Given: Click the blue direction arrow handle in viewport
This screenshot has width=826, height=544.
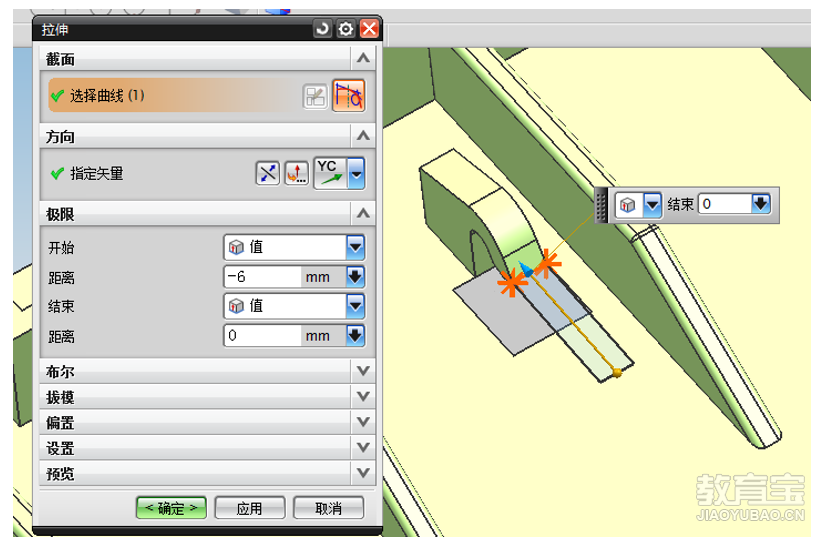Looking at the screenshot, I should (525, 269).
